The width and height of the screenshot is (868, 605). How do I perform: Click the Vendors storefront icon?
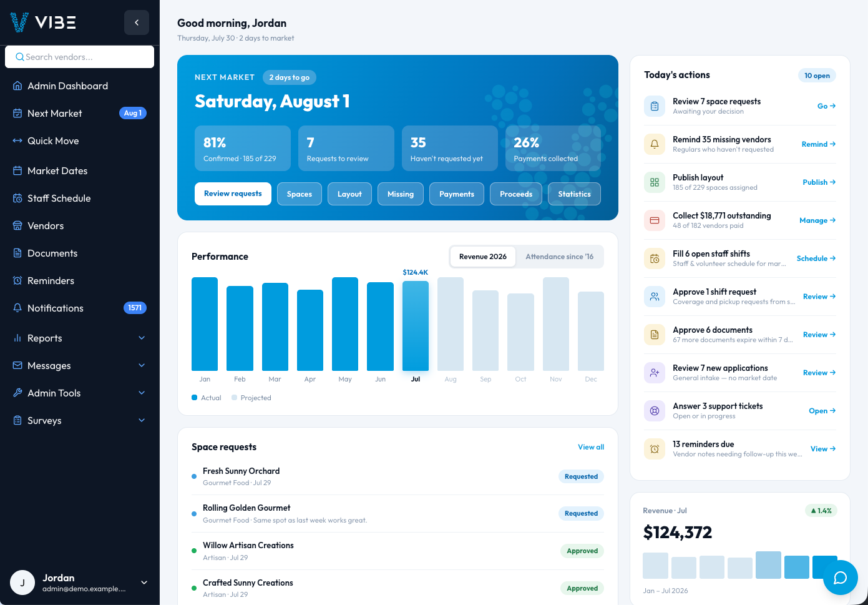click(x=17, y=226)
